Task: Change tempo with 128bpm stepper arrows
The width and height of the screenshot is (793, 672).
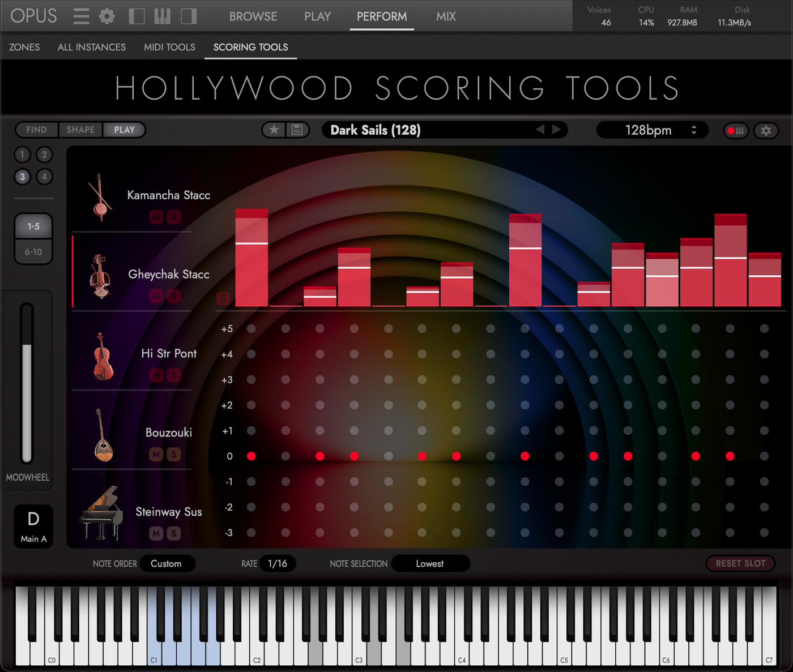Action: [x=694, y=130]
